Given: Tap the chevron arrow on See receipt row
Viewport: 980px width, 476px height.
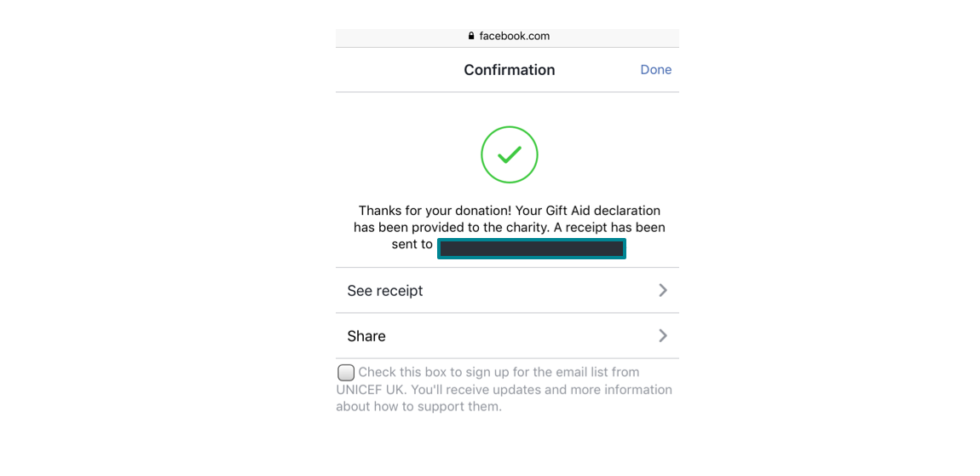Looking at the screenshot, I should pyautogui.click(x=663, y=290).
